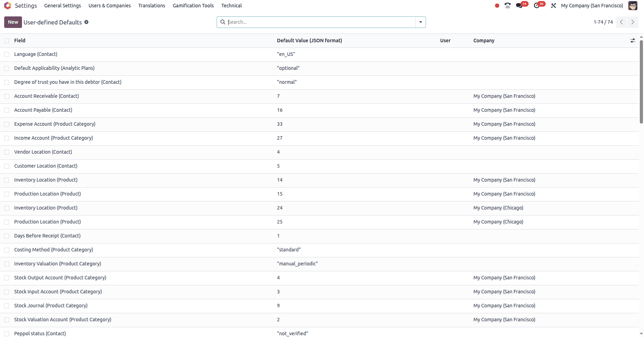The image size is (644, 337).
Task: Click the gear icon beside User-defined Defaults
Action: pos(87,22)
